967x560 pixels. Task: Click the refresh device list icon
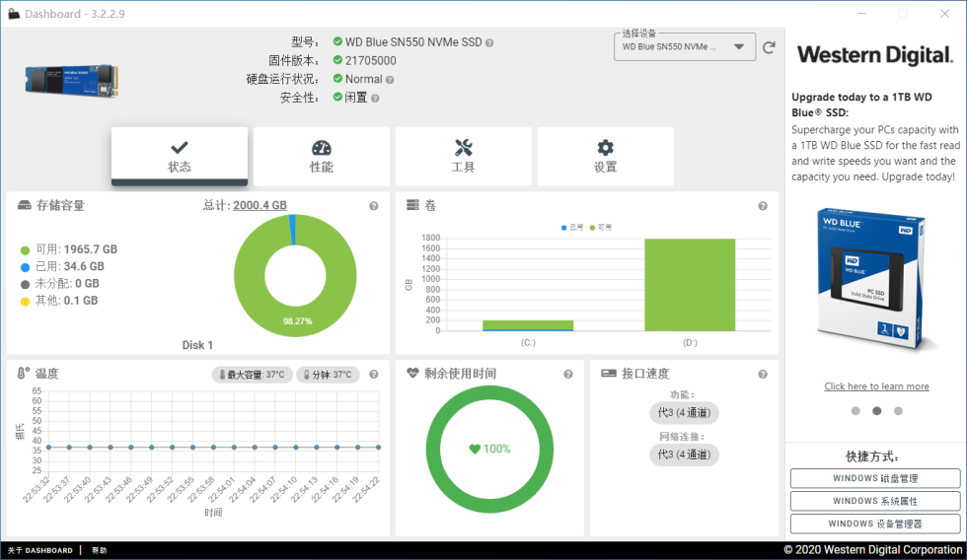(x=769, y=47)
